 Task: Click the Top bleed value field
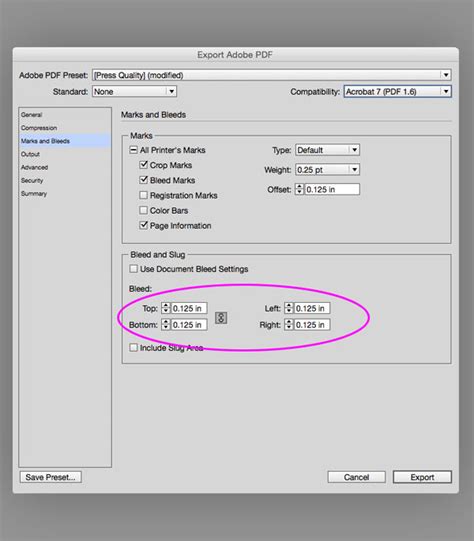(x=189, y=308)
